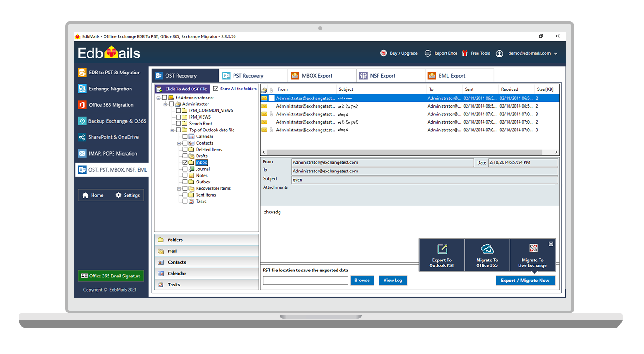Expand the Contacts folder tree node

click(x=179, y=143)
